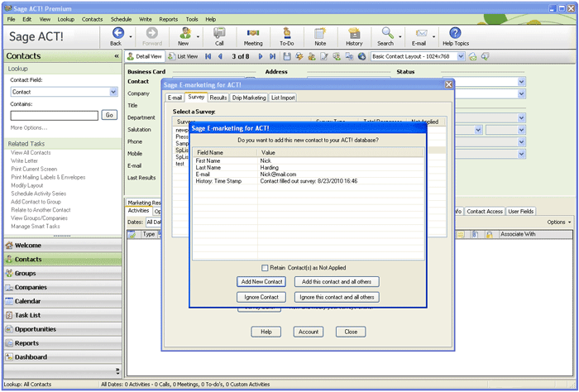Open dropdown arrow beside New icon

point(198,36)
